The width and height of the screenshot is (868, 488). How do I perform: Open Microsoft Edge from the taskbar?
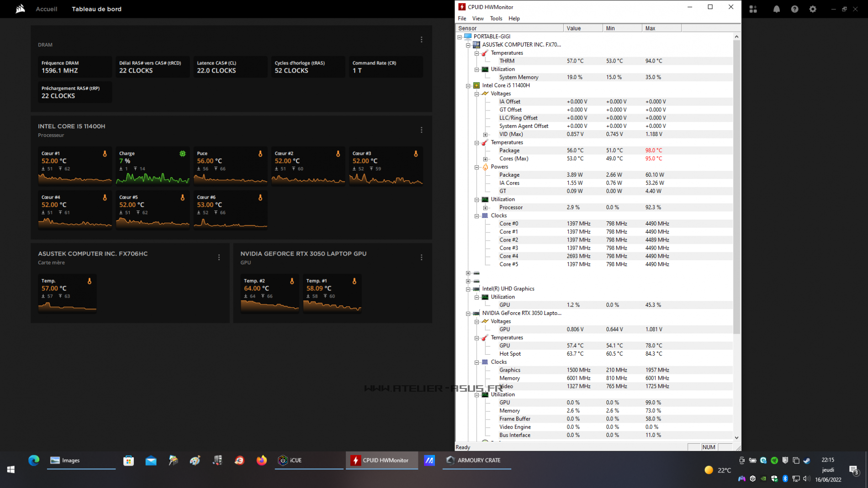(x=34, y=460)
